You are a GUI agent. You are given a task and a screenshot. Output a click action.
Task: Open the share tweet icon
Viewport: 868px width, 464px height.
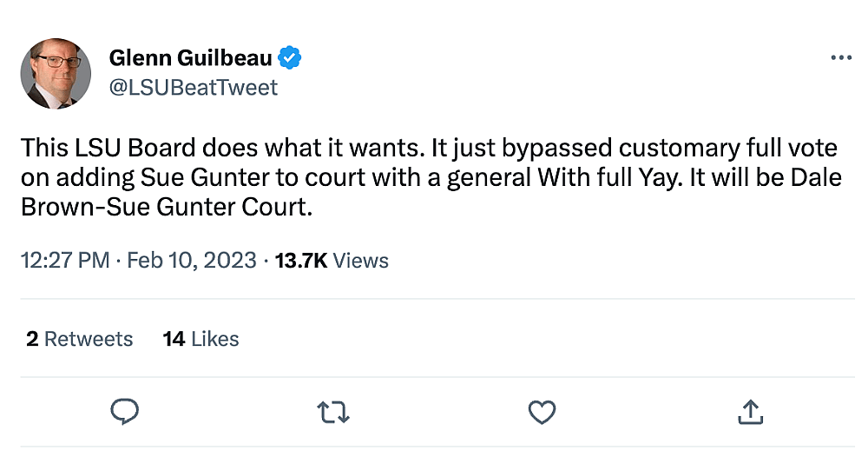pos(750,412)
